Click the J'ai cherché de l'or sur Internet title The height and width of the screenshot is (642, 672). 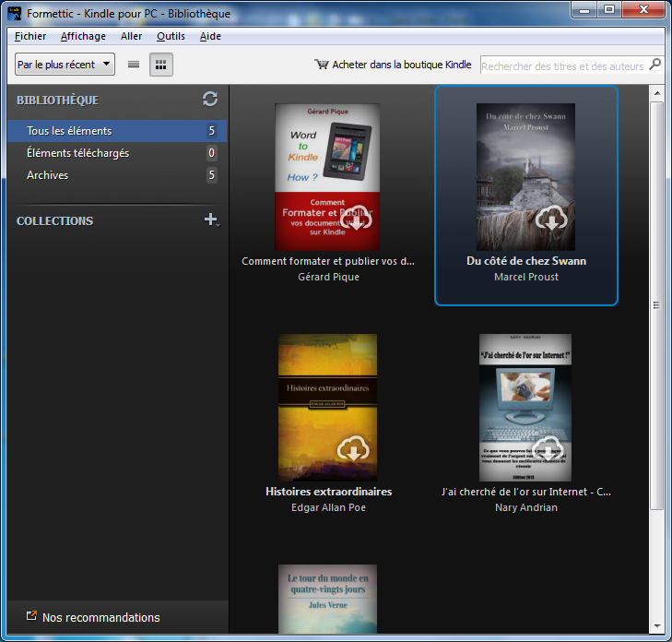point(526,492)
